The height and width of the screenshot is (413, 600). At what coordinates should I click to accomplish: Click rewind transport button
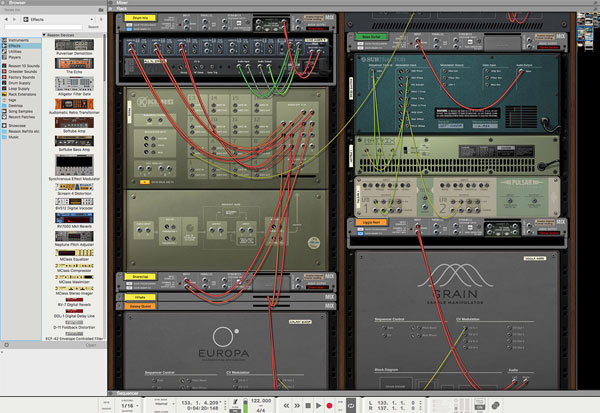[286, 405]
